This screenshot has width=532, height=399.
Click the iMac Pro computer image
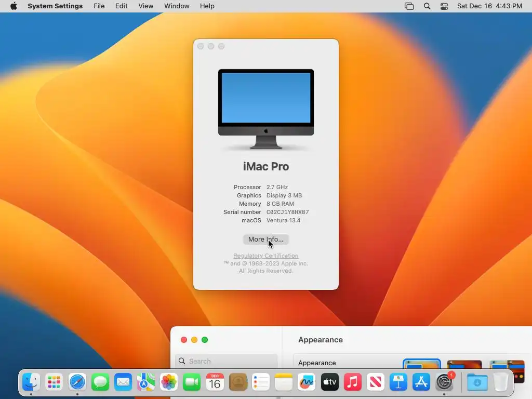click(x=265, y=109)
